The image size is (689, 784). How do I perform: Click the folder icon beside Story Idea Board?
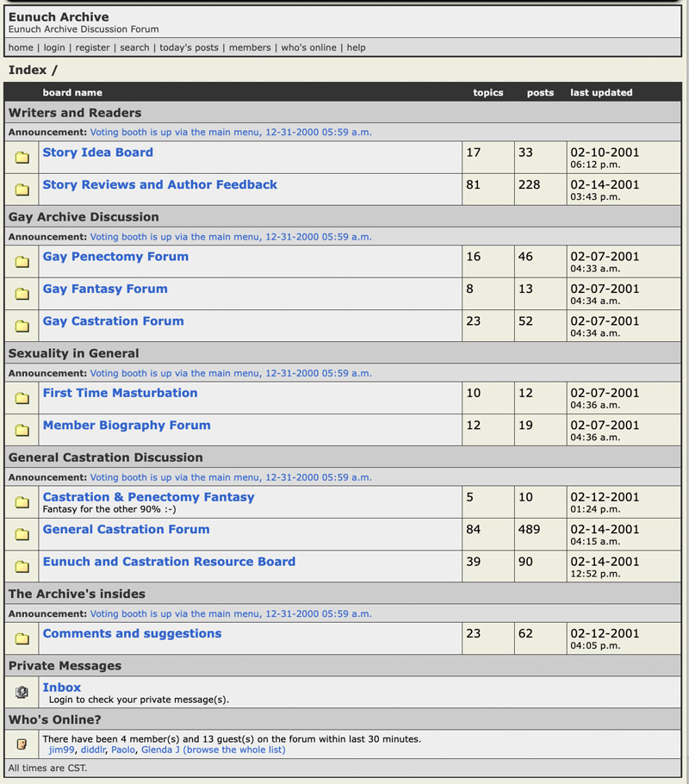pos(22,158)
